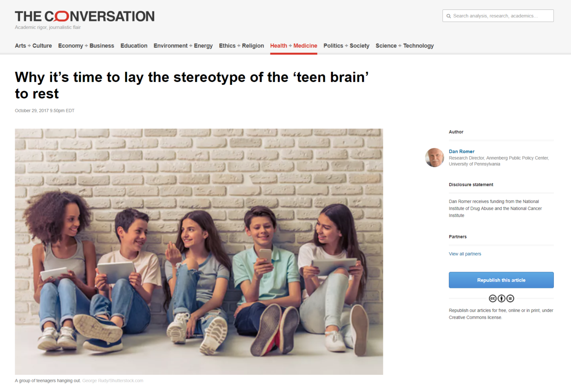Click Dan Romer's profile photo
The width and height of the screenshot is (571, 392).
coord(434,157)
